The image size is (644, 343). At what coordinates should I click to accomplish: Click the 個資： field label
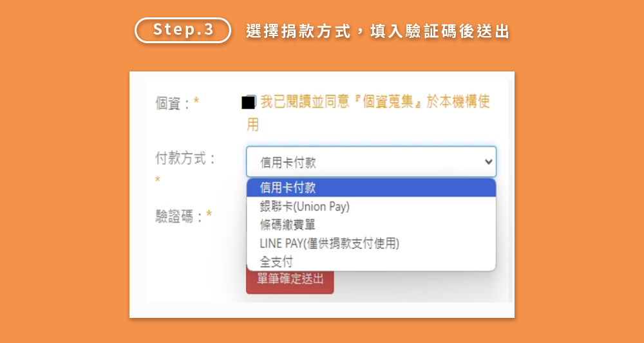point(173,102)
